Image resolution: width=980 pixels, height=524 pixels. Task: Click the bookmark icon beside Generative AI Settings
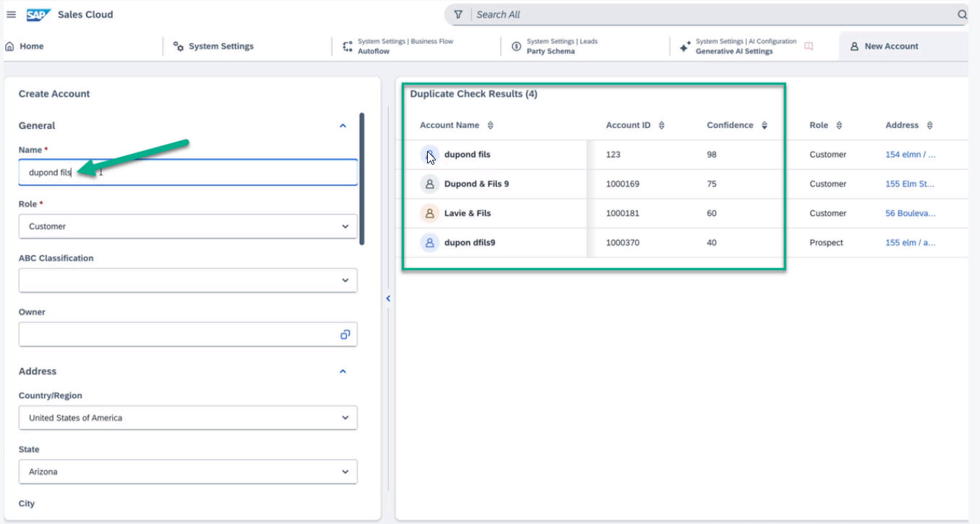(x=809, y=46)
